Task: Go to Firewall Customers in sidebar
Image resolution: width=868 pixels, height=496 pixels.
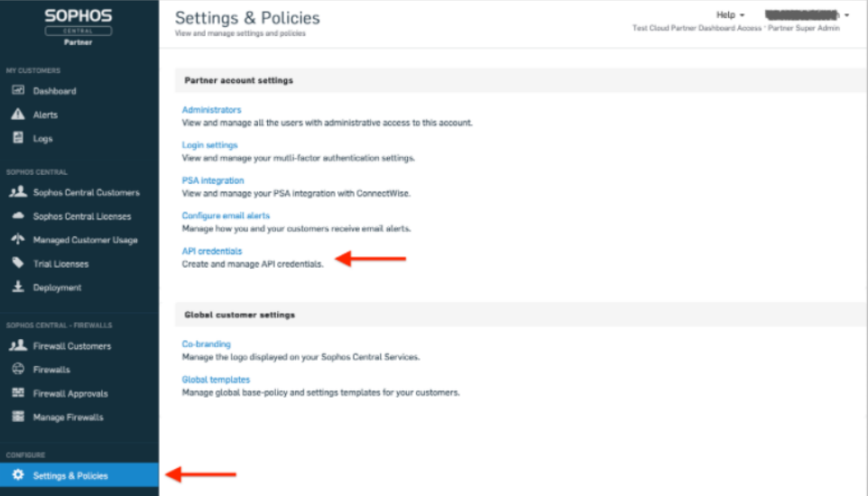Action: tap(72, 346)
